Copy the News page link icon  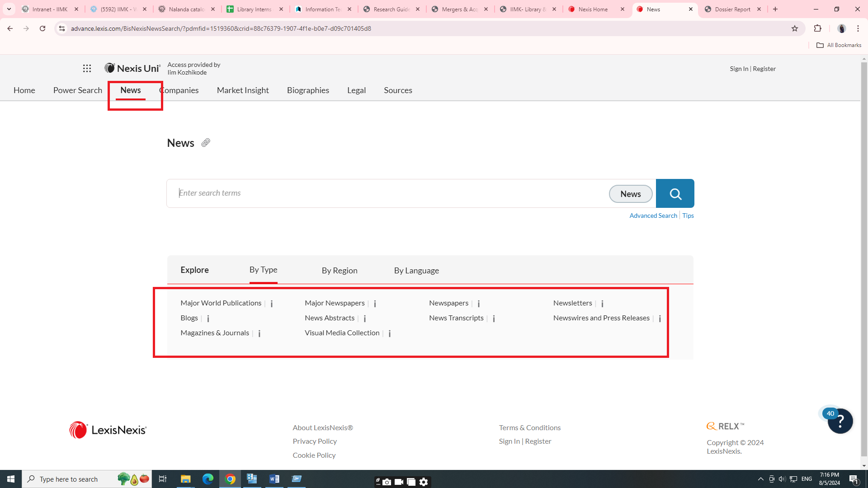[206, 143]
